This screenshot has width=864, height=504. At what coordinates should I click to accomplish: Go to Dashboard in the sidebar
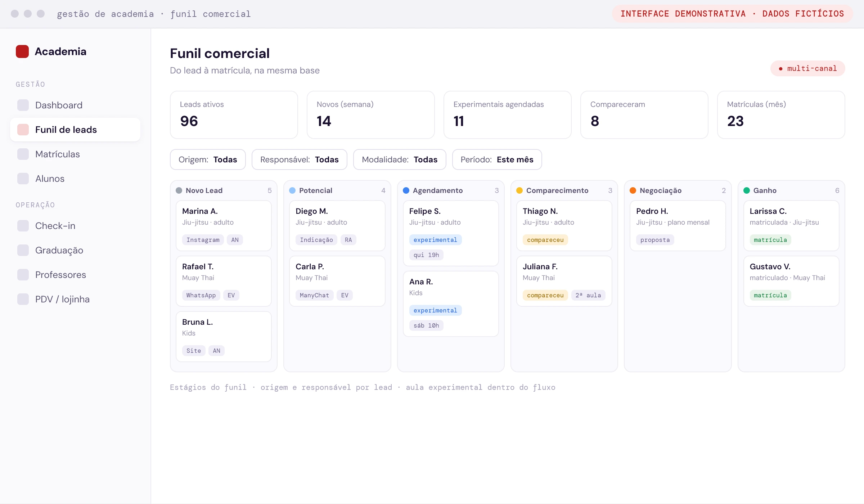point(75,105)
